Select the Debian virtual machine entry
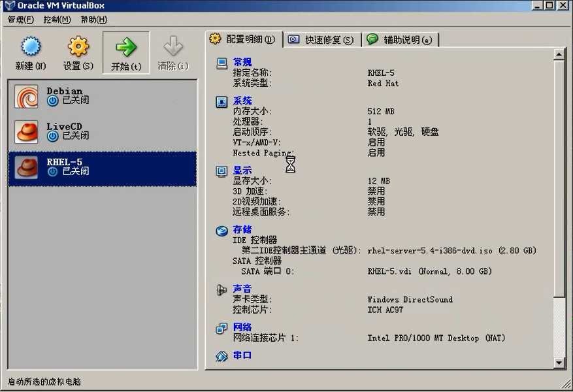573x392 pixels. (x=103, y=97)
